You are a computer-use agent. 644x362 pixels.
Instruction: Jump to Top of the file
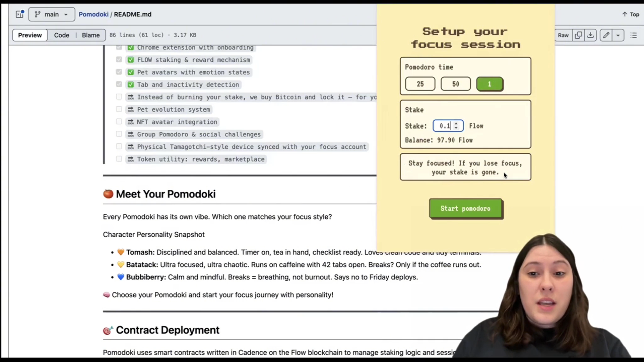[x=631, y=14]
